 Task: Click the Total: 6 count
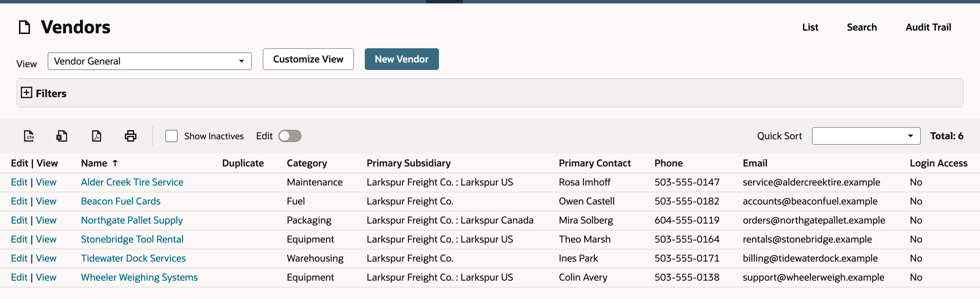click(947, 136)
